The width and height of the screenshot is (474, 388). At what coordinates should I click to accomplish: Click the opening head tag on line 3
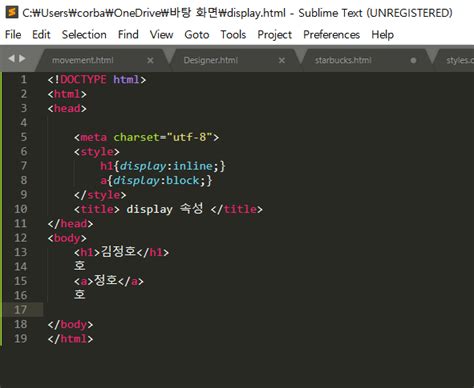pyautogui.click(x=67, y=108)
